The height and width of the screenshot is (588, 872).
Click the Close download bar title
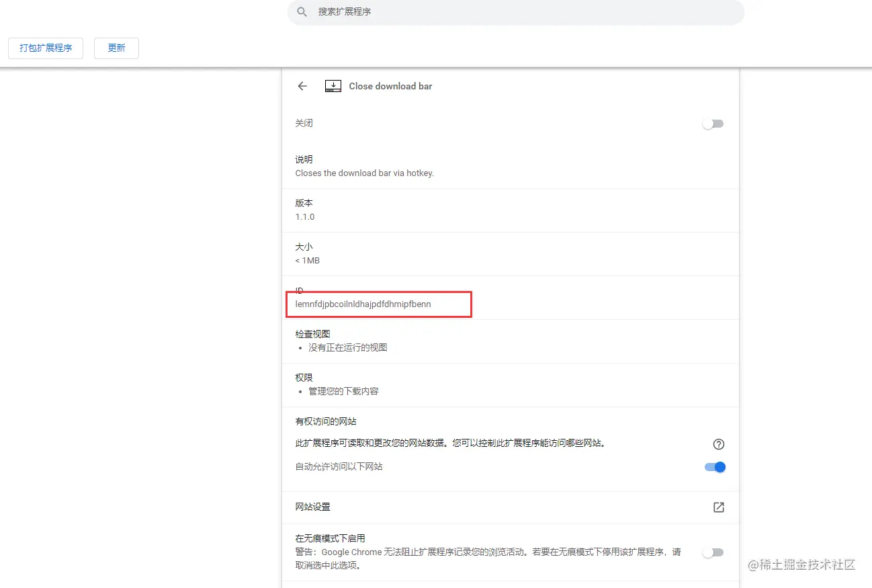pyautogui.click(x=390, y=86)
